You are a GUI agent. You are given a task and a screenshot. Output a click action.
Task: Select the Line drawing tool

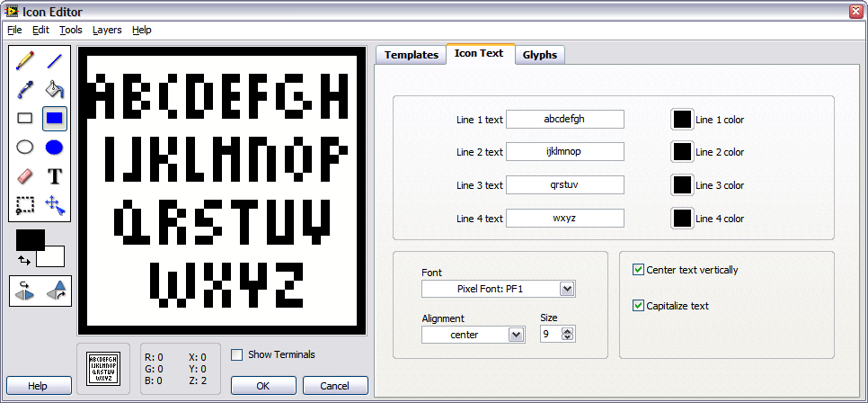click(x=54, y=60)
